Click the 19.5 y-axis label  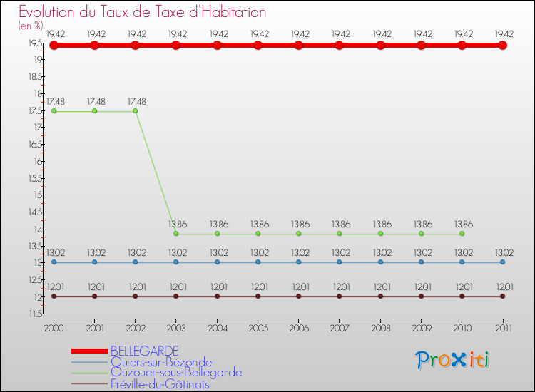[35, 43]
